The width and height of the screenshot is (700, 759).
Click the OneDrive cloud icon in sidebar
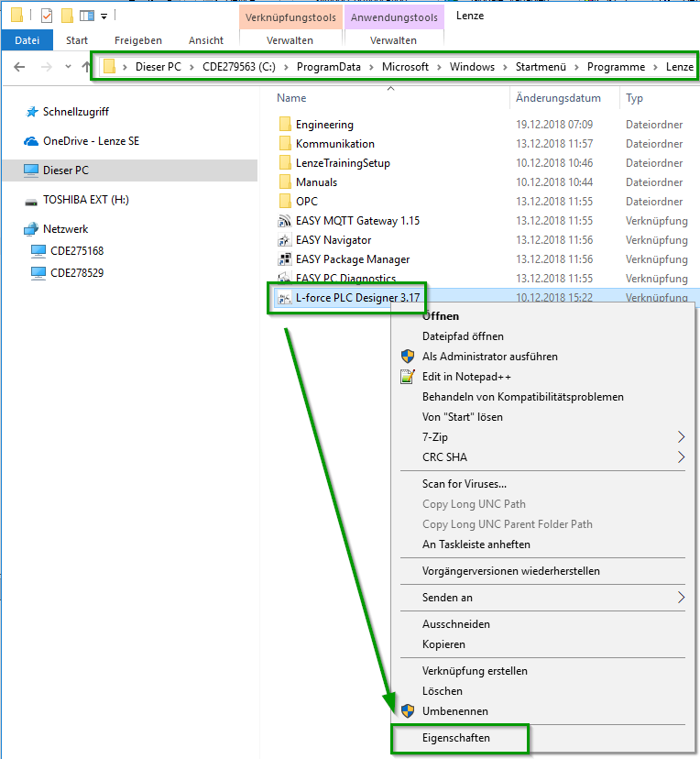point(31,141)
